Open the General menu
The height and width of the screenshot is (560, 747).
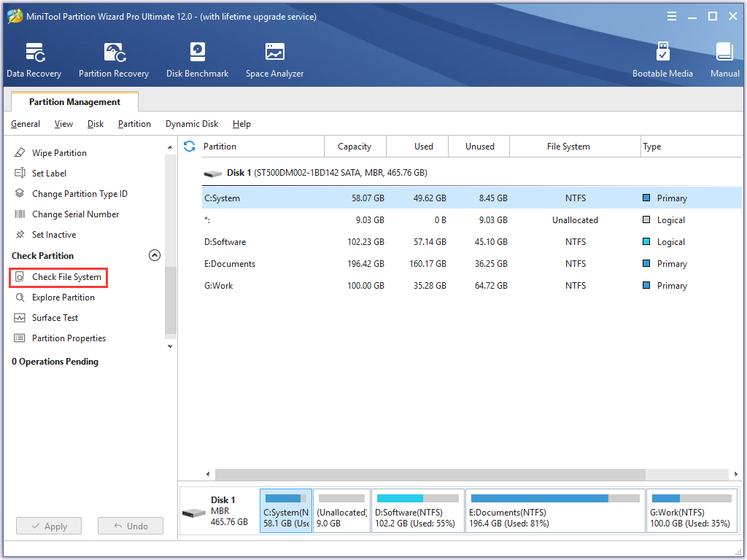[x=26, y=124]
